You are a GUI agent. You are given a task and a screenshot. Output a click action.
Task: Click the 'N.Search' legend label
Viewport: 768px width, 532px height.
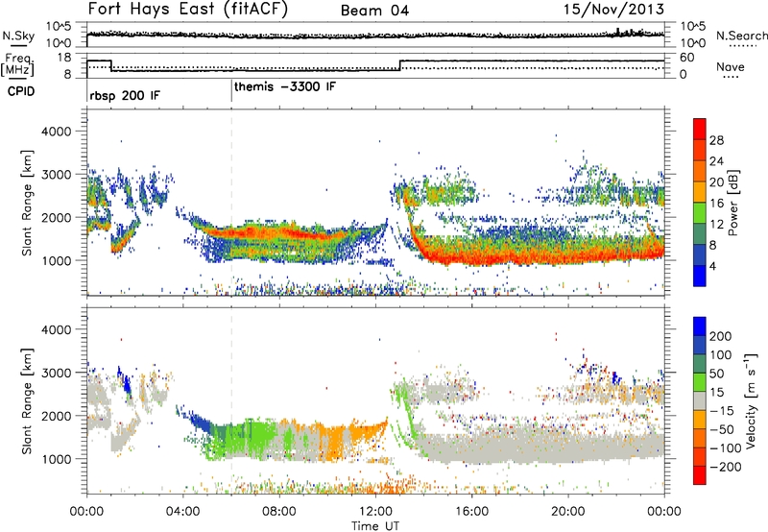[x=741, y=36]
